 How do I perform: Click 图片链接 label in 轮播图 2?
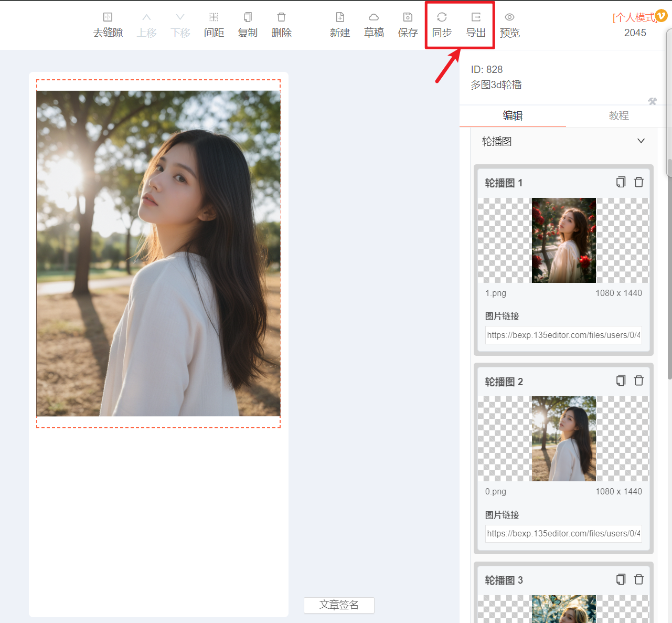(x=502, y=515)
